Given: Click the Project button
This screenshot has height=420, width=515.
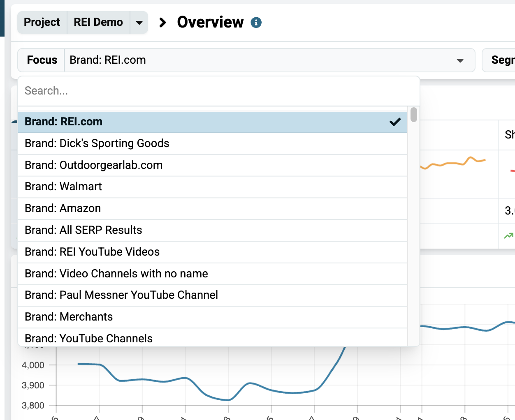Looking at the screenshot, I should click(42, 23).
